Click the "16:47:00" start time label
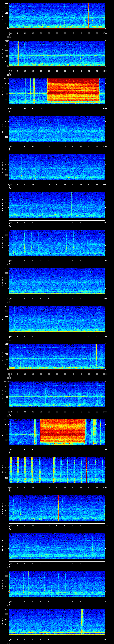The width and height of the screenshot is (114, 644). click(9, 71)
